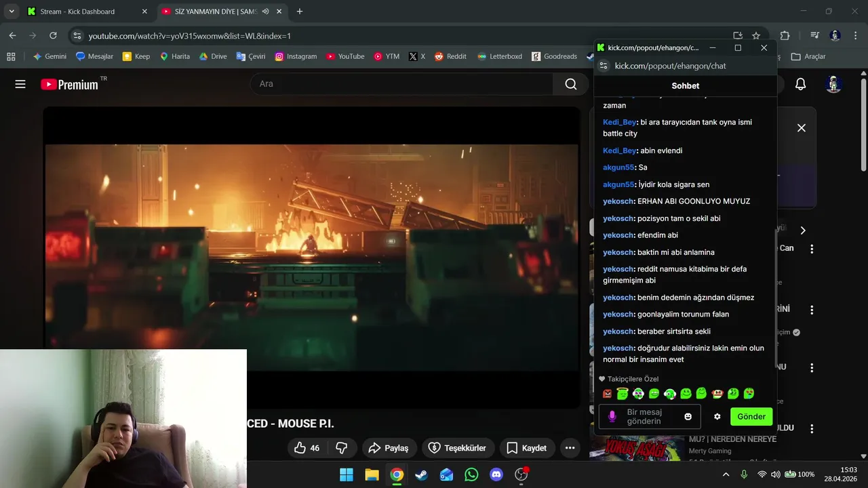Click the video player frame

312,258
